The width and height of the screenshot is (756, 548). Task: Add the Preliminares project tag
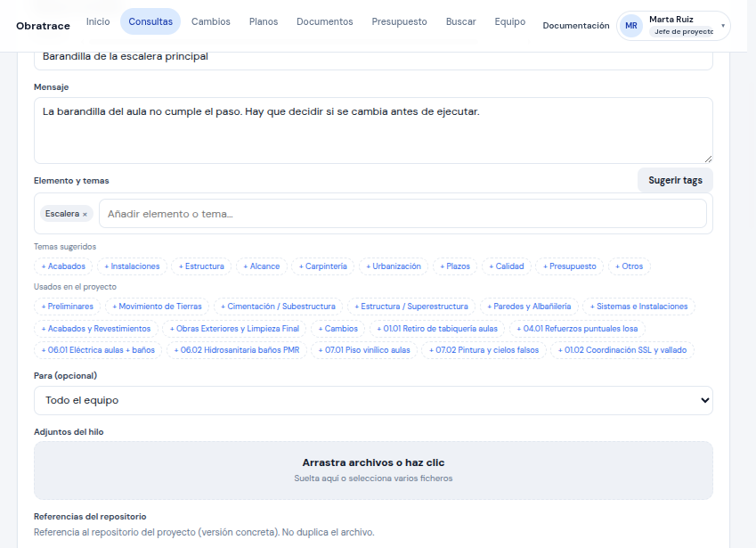[x=68, y=307]
